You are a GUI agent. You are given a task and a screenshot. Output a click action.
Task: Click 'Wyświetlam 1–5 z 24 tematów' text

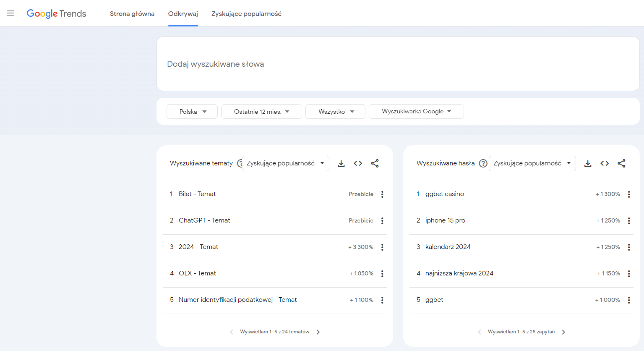coord(275,332)
